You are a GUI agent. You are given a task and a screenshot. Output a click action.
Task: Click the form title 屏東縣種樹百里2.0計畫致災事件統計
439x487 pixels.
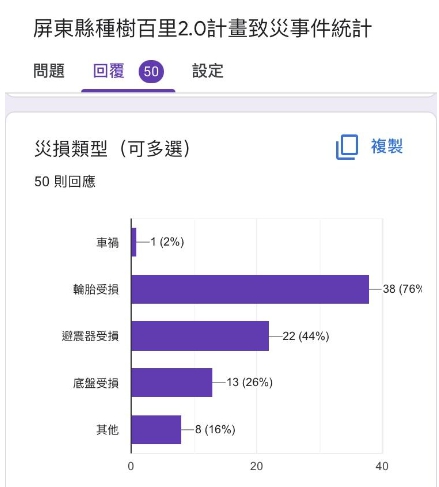pyautogui.click(x=202, y=29)
